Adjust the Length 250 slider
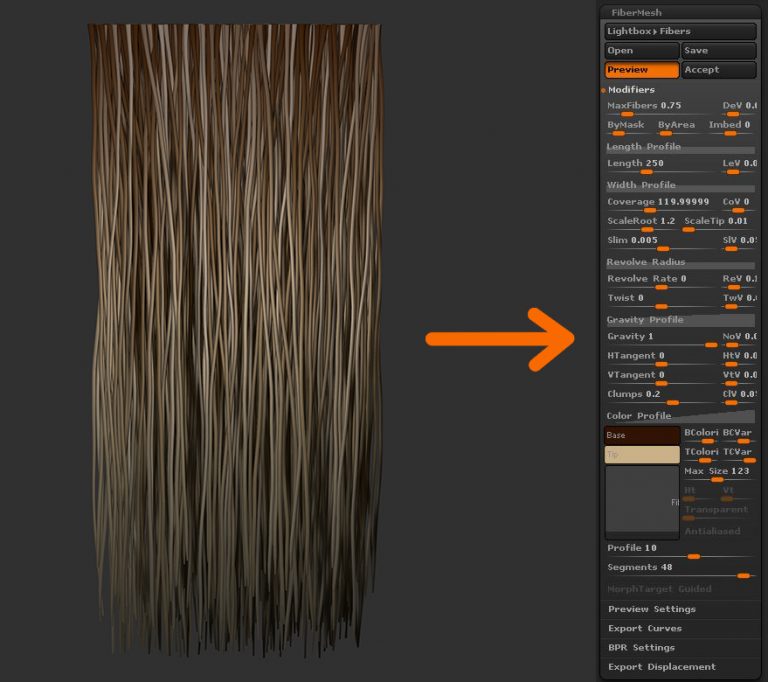Viewport: 768px width, 682px height. 660,166
